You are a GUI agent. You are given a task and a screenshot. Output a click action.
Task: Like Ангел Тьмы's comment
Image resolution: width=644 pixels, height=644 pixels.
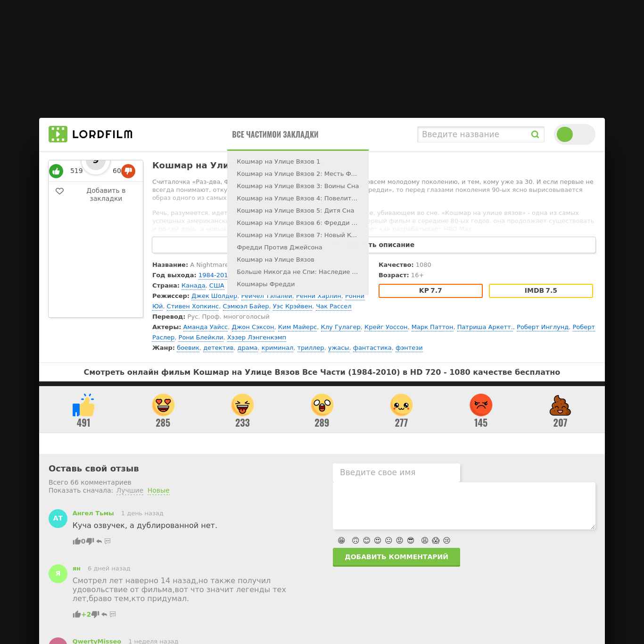click(76, 541)
